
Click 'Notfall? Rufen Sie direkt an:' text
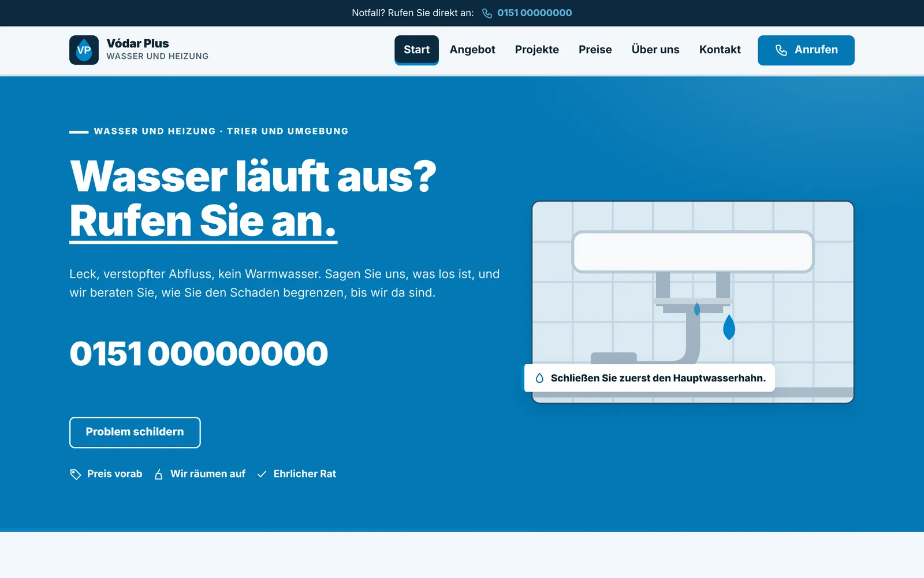click(412, 13)
